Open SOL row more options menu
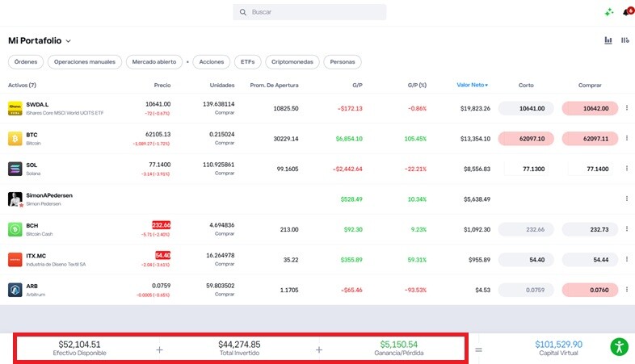This screenshot has height=364, width=635. pos(626,168)
